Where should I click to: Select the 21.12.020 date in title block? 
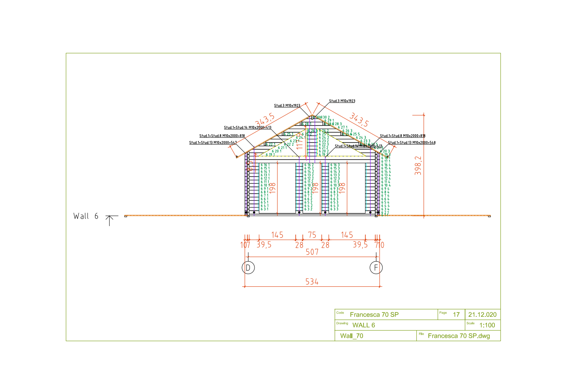482,315
